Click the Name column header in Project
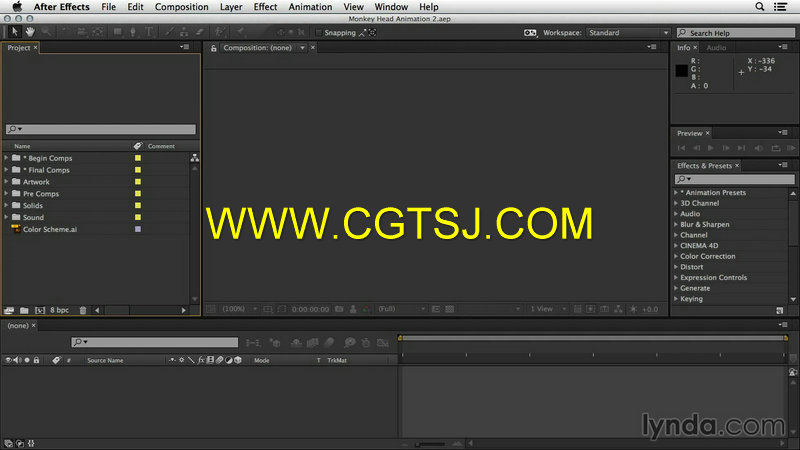 22,146
